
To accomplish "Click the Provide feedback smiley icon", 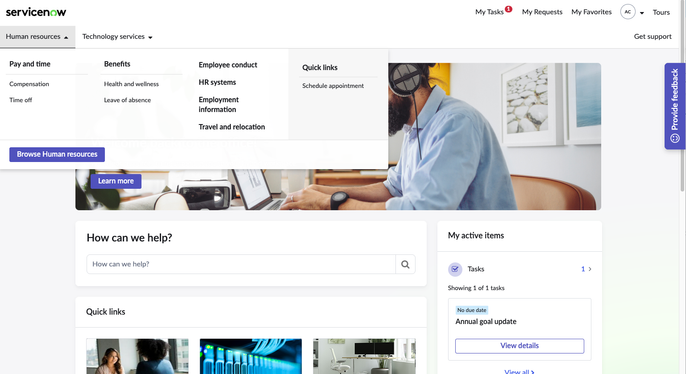I will 675,138.
